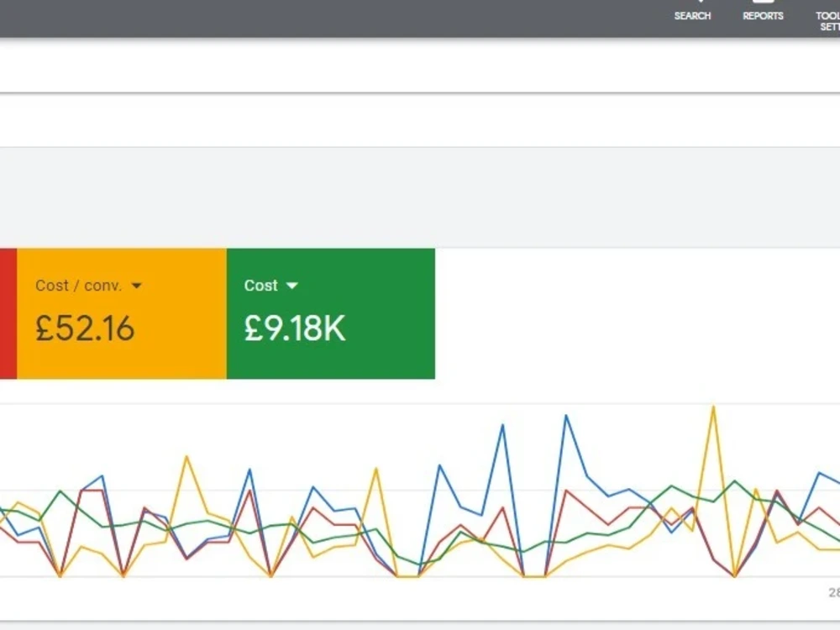Click the red line's peak beneath the tallest blue spike

point(566,491)
